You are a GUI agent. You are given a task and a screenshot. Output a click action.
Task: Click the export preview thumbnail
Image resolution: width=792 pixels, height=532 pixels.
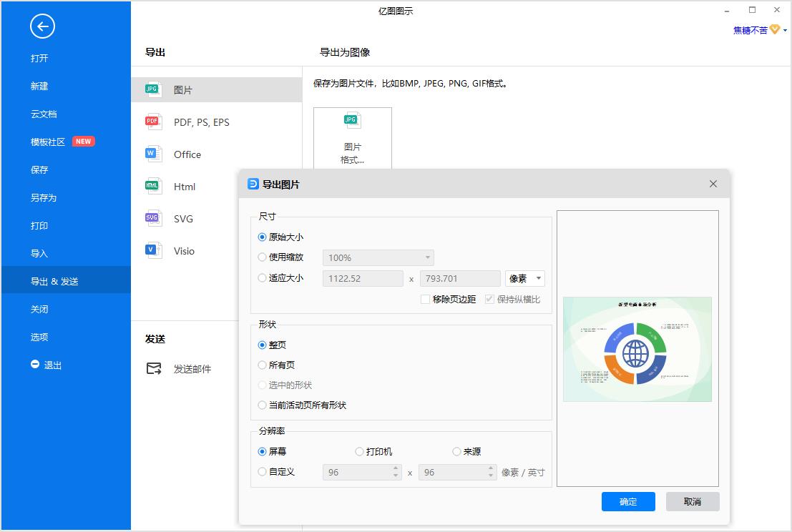(637, 349)
